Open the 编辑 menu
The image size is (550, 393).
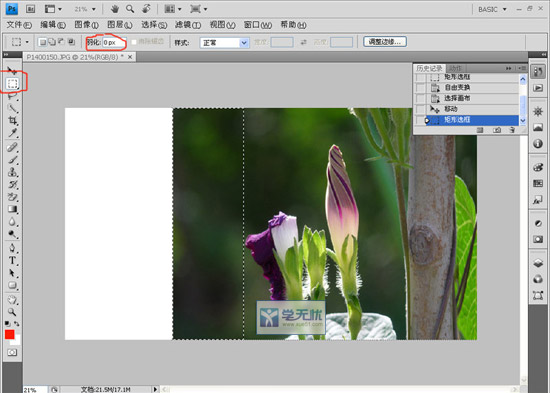click(53, 25)
